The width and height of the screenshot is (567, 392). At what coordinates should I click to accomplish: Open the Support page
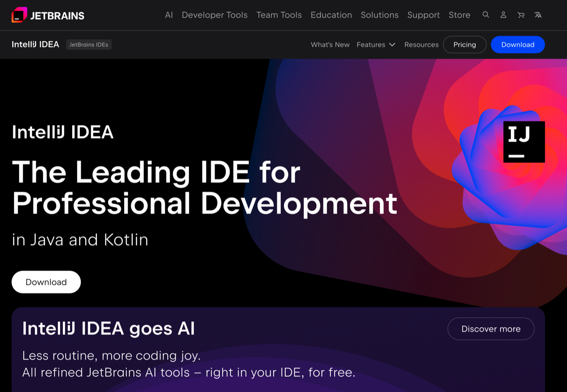point(423,15)
